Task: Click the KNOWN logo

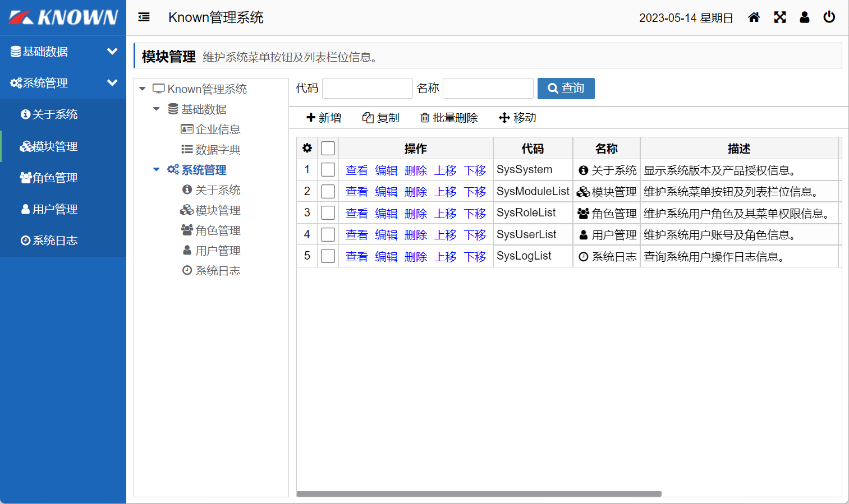Action: (63, 17)
